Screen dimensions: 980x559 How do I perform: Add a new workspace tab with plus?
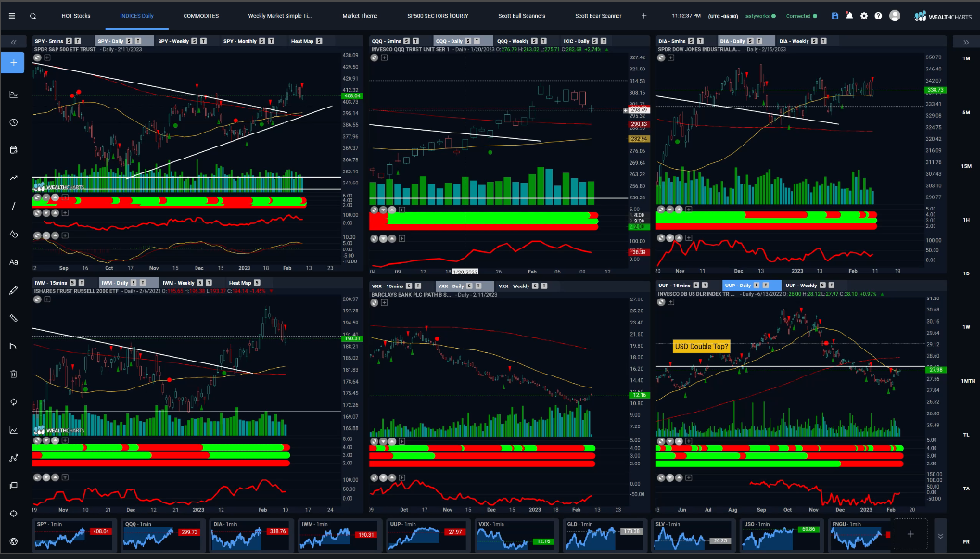[643, 16]
